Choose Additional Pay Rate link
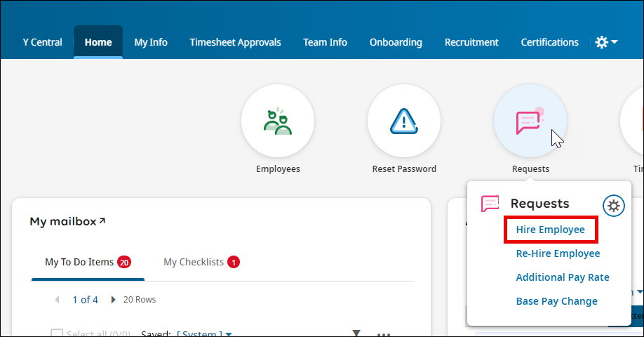Image resolution: width=644 pixels, height=337 pixels. (562, 277)
